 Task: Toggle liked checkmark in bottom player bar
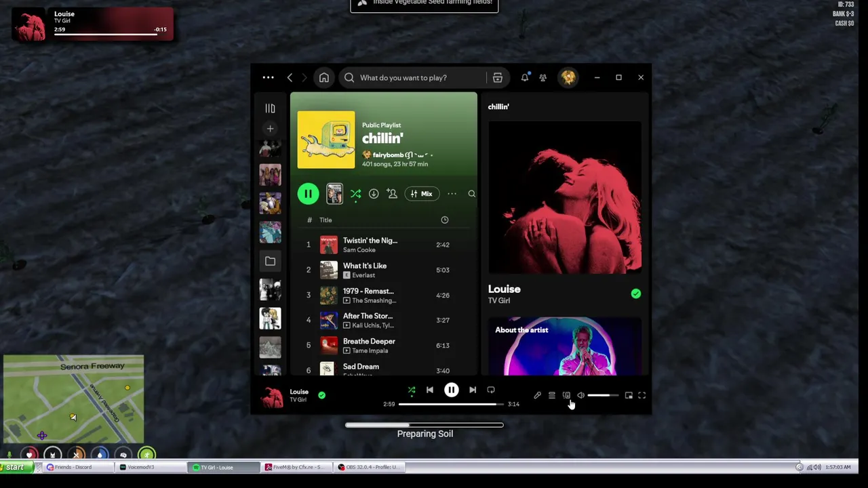click(x=321, y=394)
